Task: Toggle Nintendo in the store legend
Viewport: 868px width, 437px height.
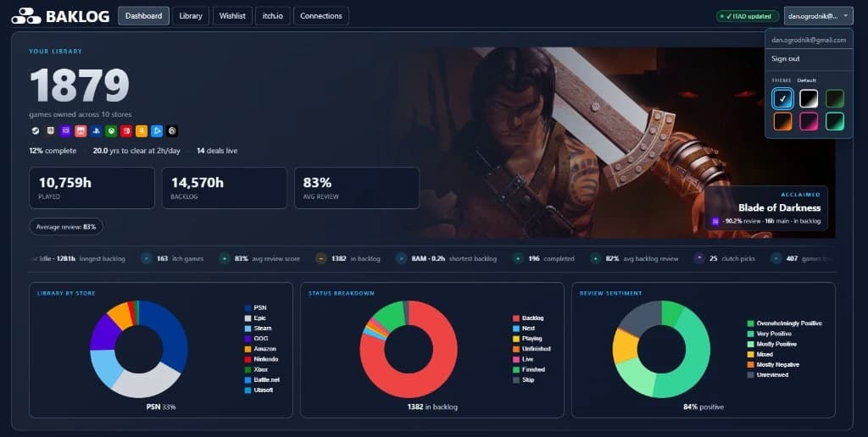Action: pos(261,359)
